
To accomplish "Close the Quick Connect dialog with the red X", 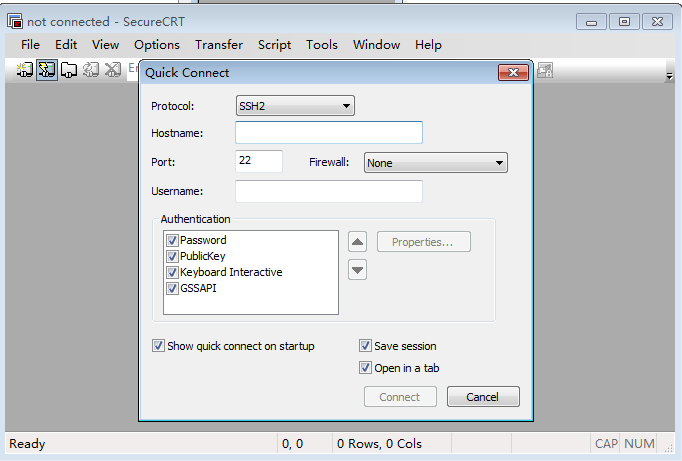I will (513, 73).
